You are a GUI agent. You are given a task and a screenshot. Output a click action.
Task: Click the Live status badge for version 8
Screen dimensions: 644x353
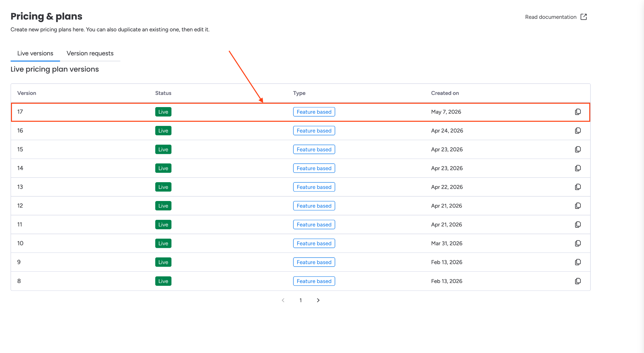click(163, 281)
